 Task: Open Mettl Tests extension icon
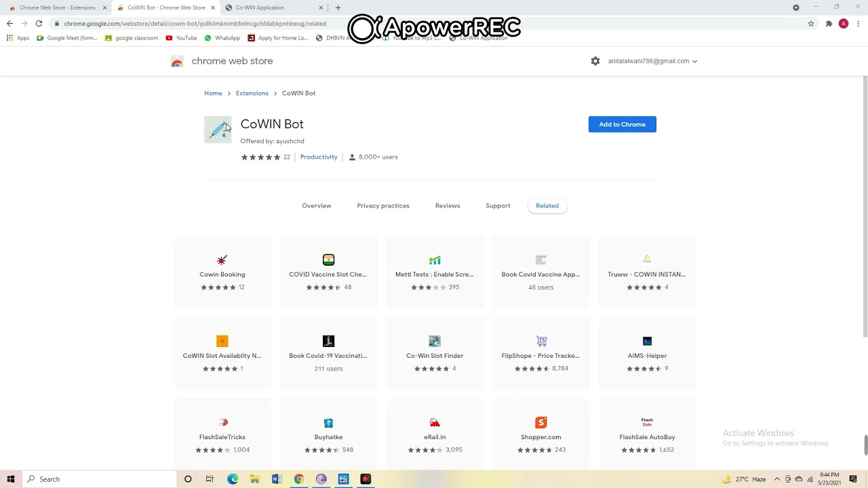435,260
